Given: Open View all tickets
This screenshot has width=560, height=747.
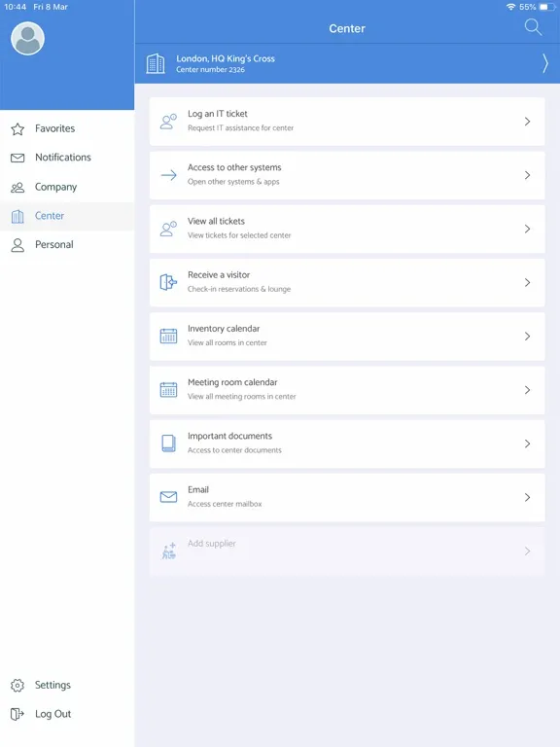Looking at the screenshot, I should click(x=347, y=230).
